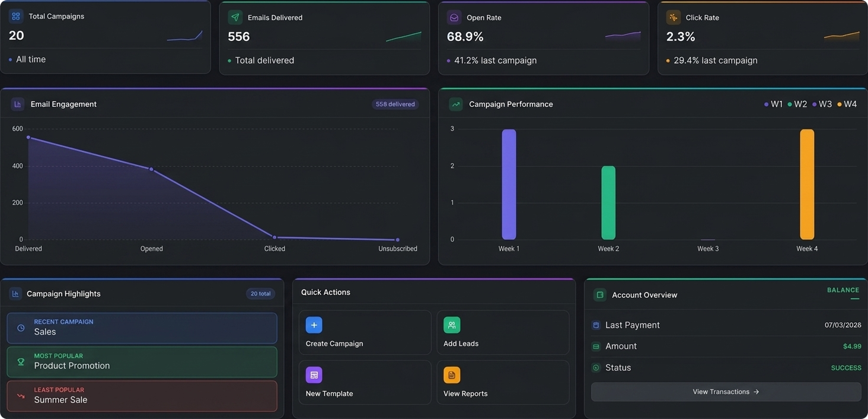Open the Create Campaign quick action
The image size is (868, 419).
click(x=365, y=333)
